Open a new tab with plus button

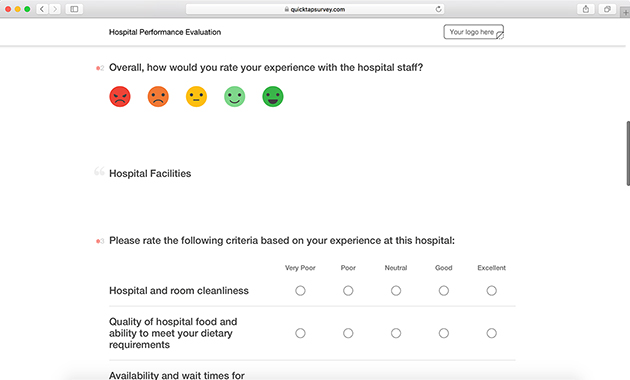pos(625,12)
